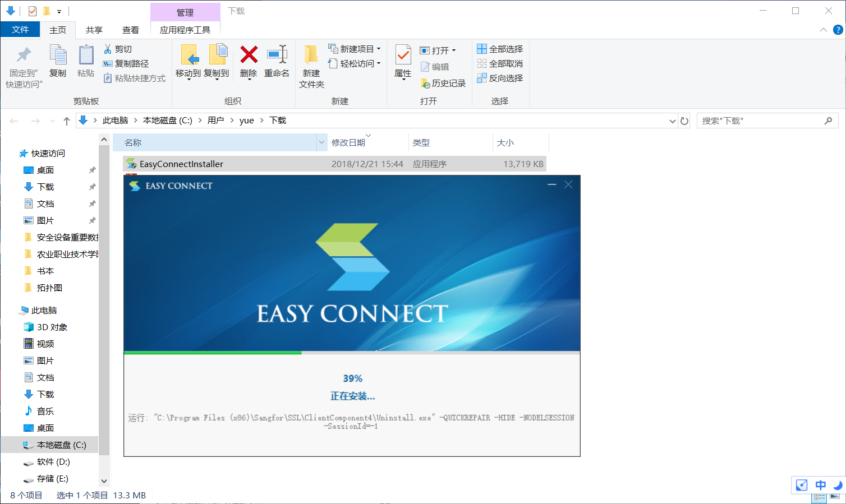Click Select none (全部取消)
846x504 pixels.
click(500, 64)
